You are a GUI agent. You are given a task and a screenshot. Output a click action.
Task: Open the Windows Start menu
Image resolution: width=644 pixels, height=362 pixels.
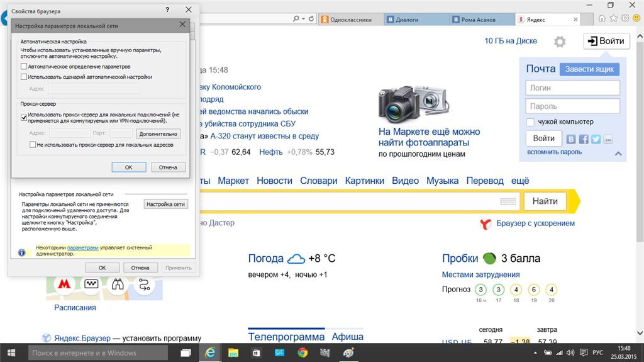tap(11, 353)
